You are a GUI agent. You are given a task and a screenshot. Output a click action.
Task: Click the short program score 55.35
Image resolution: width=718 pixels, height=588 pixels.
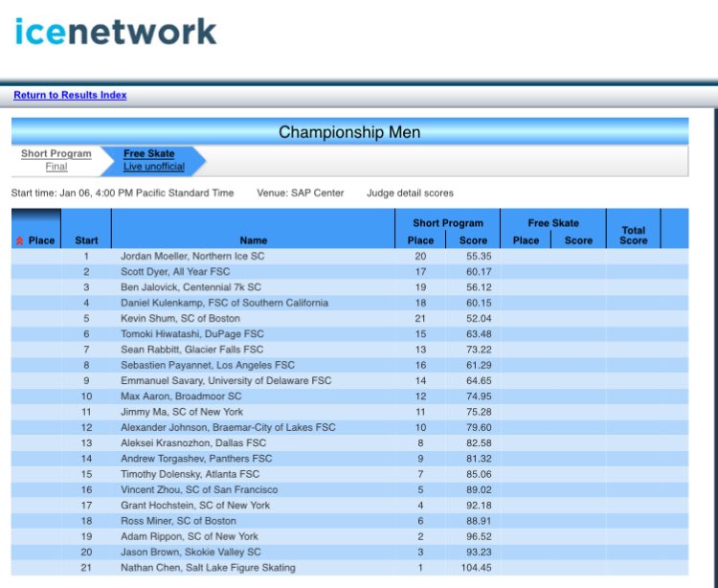coord(479,256)
